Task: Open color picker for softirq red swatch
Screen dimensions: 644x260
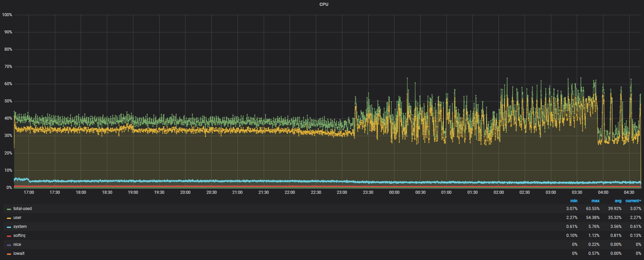Action: (x=9, y=236)
